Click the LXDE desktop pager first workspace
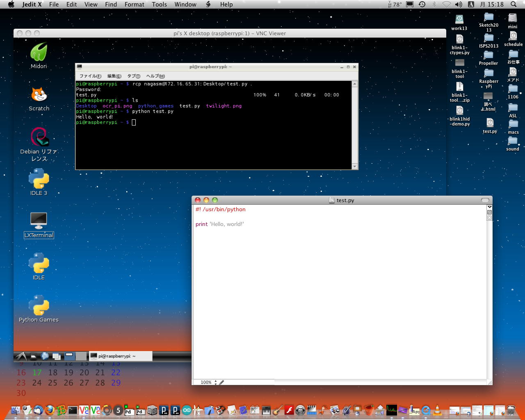 click(69, 356)
